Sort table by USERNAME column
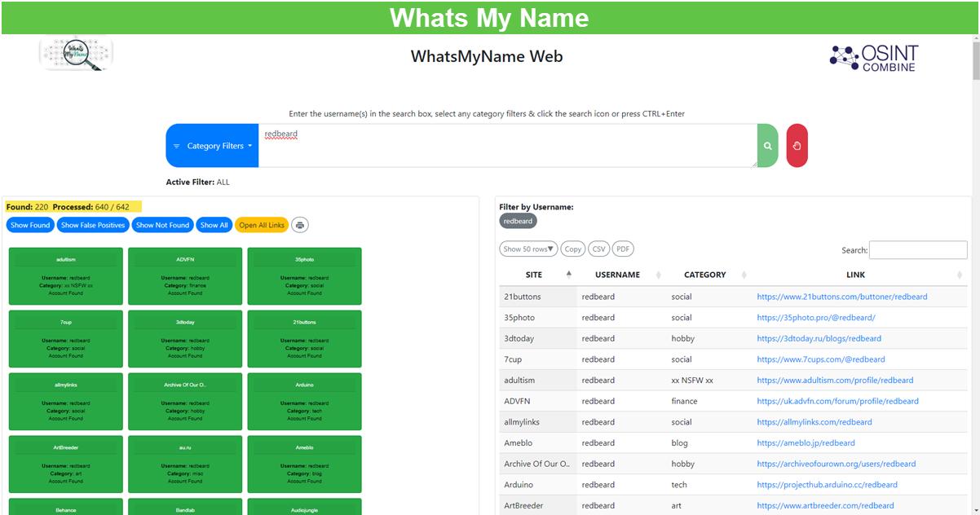Viewport: 980px width, 515px height. (621, 275)
